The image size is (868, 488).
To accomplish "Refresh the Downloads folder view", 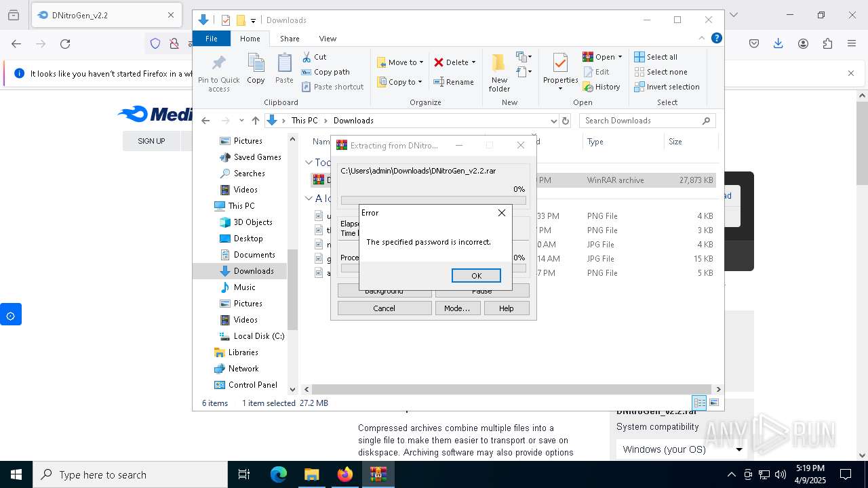I will click(x=565, y=121).
